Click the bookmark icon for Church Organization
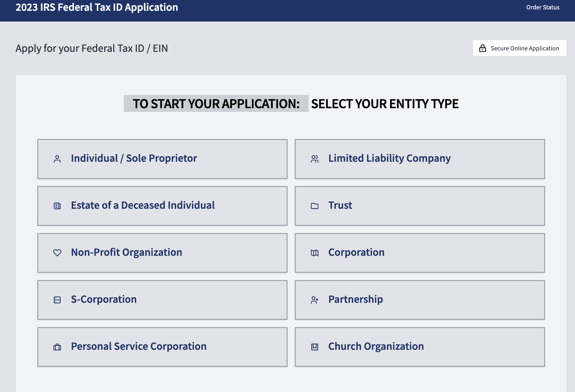This screenshot has width=575, height=392. [315, 347]
